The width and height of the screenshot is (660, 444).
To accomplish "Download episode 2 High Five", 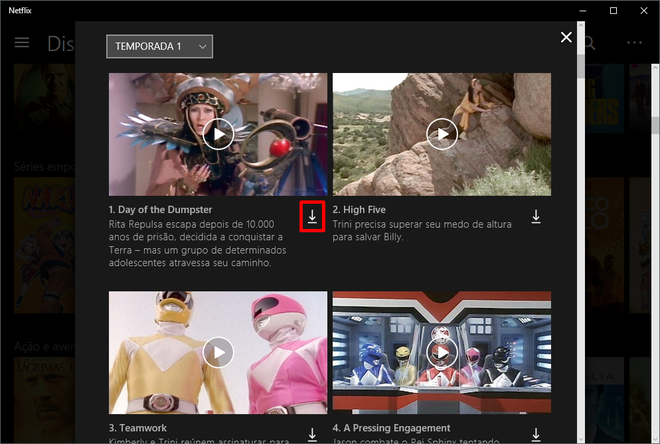I will (x=535, y=216).
